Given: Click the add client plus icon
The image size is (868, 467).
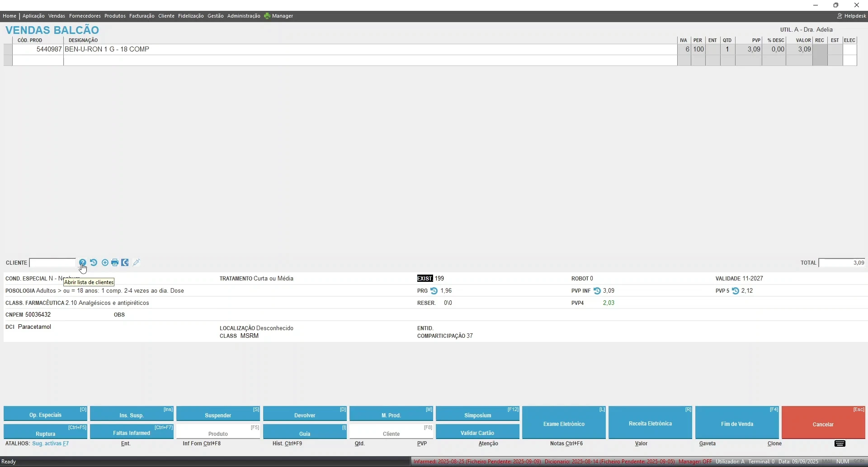Looking at the screenshot, I should coord(105,262).
